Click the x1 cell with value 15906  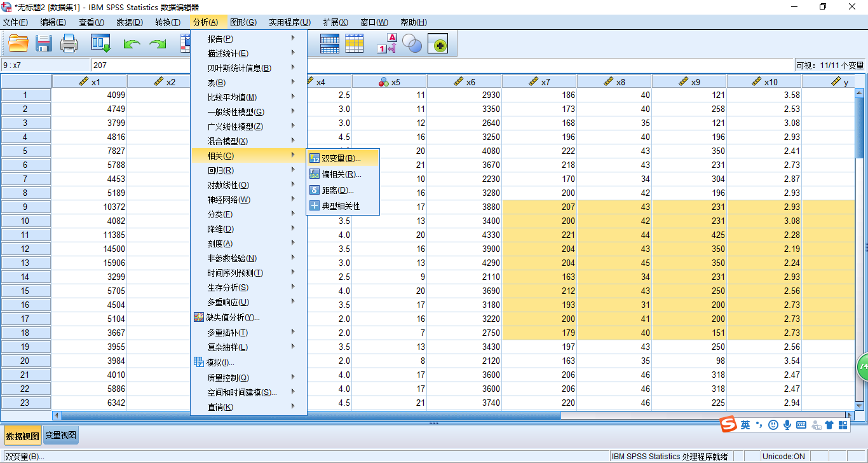[90, 263]
